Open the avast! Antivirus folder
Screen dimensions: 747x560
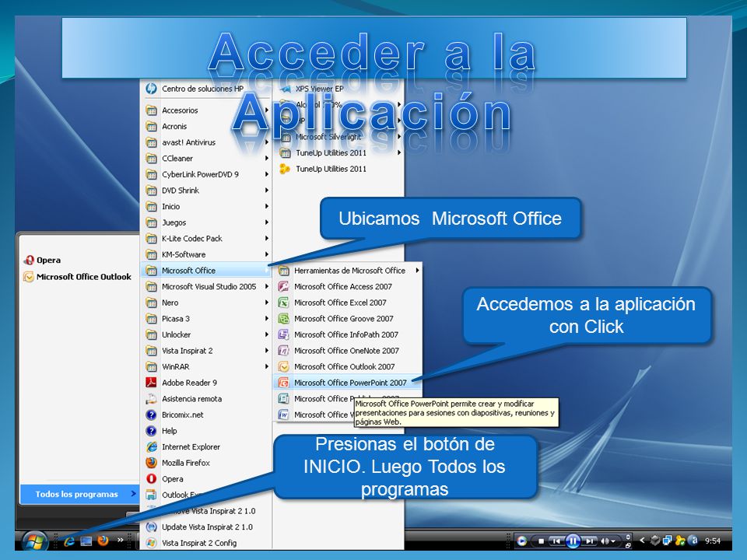coord(207,142)
